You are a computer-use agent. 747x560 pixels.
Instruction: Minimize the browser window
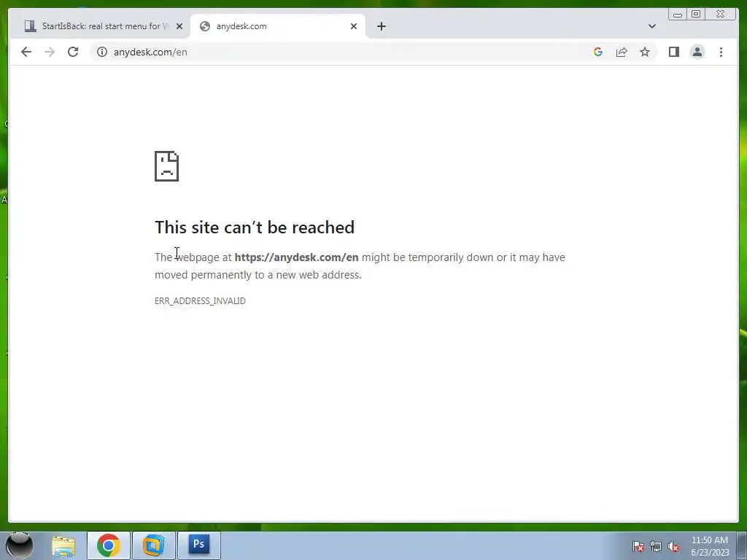(678, 15)
